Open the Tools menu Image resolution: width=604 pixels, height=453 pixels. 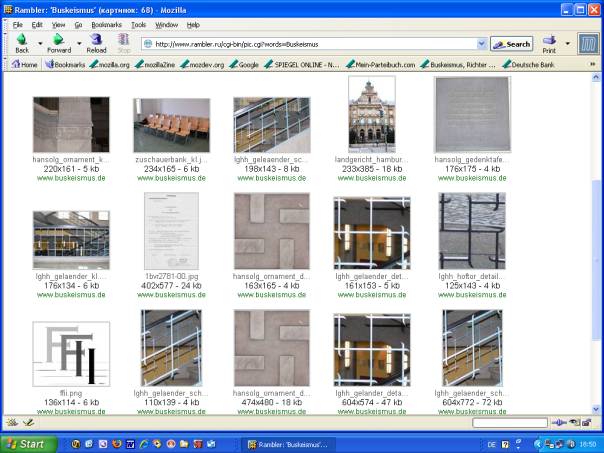139,25
